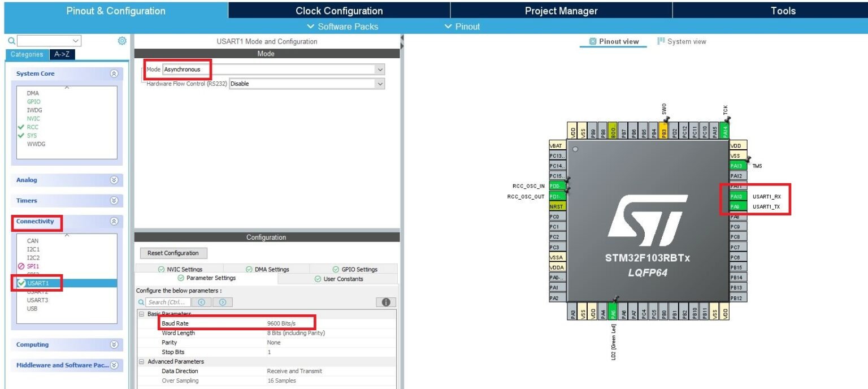Switch to the Clock Configuration tab
Screen dimensions: 868x389
(x=339, y=11)
